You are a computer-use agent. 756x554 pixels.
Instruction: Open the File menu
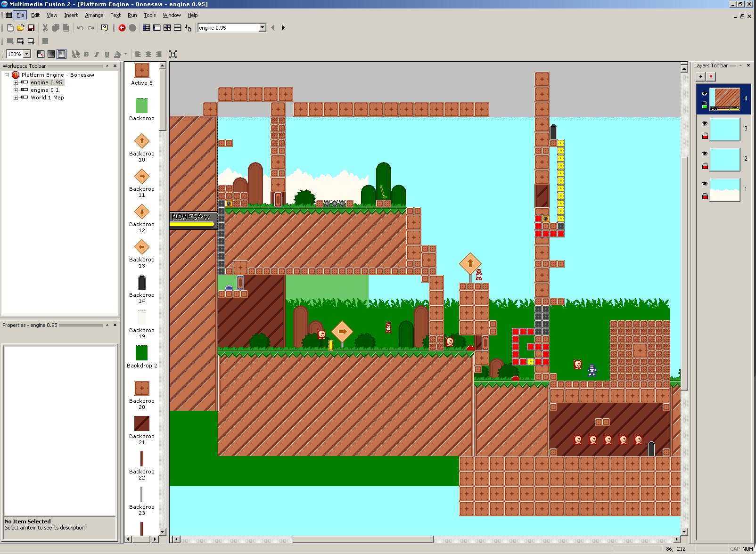coord(20,15)
